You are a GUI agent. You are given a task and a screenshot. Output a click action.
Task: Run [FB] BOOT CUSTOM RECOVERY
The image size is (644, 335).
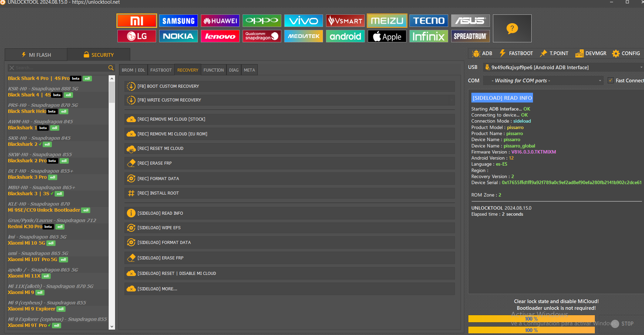coord(290,86)
